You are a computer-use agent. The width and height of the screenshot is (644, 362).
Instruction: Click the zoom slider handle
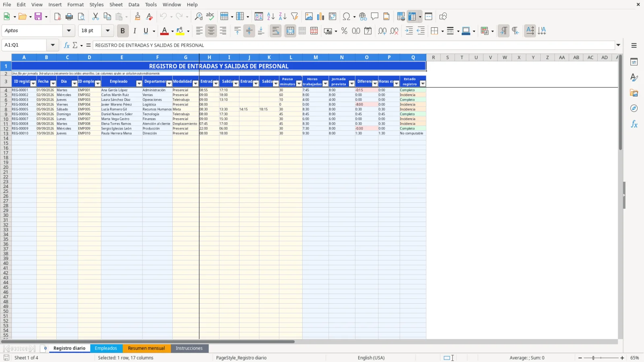click(593, 358)
